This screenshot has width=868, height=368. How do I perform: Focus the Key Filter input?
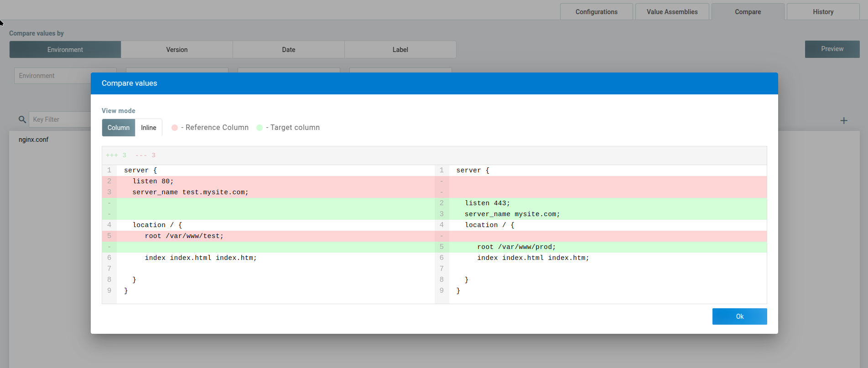pos(60,119)
